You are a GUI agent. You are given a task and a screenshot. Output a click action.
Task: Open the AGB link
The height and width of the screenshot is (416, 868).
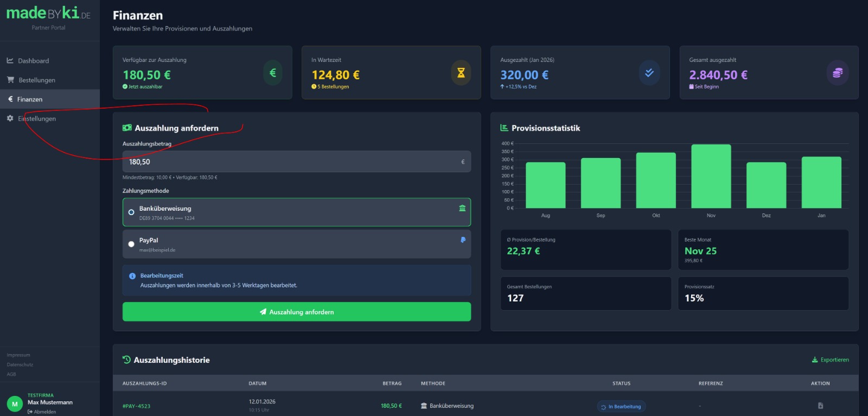11,374
